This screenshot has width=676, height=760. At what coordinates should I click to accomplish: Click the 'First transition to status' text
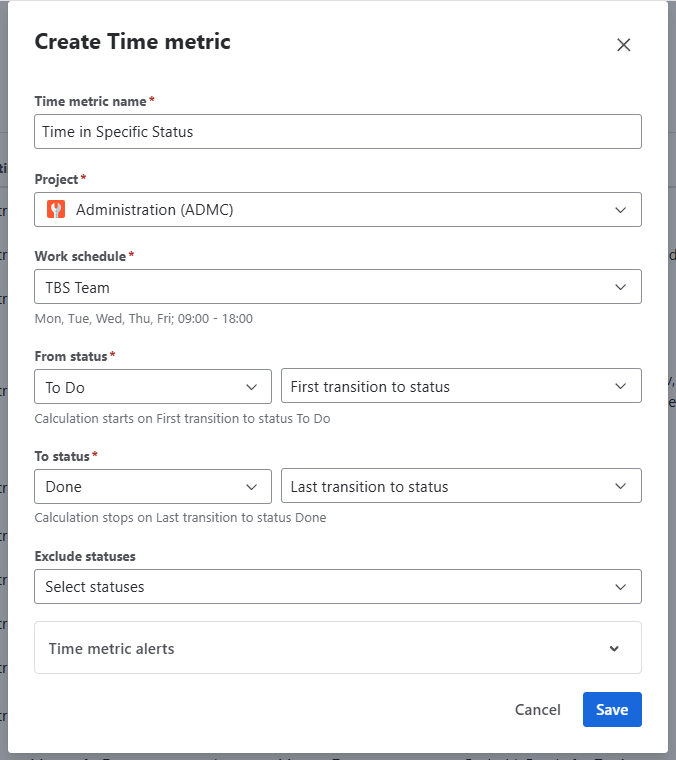370,387
